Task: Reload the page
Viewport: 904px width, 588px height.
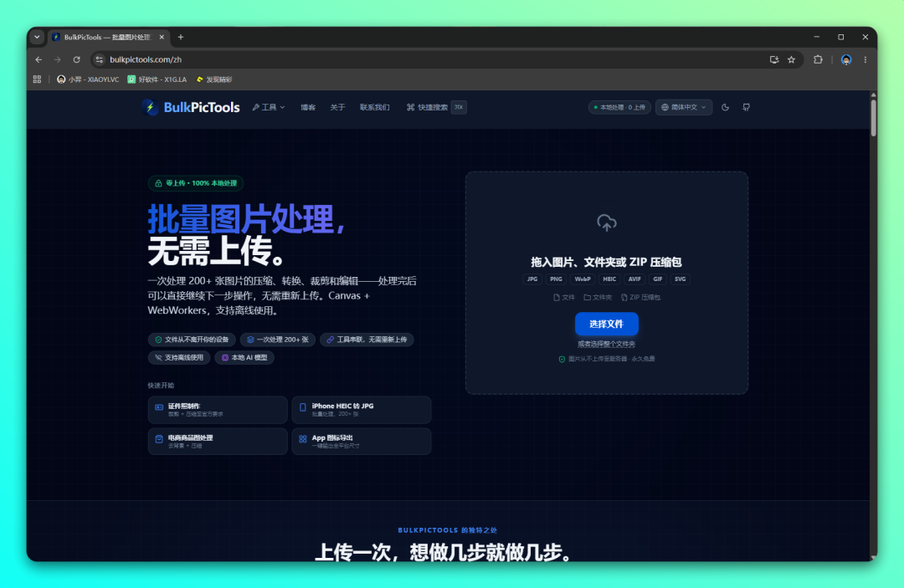Action: point(77,59)
